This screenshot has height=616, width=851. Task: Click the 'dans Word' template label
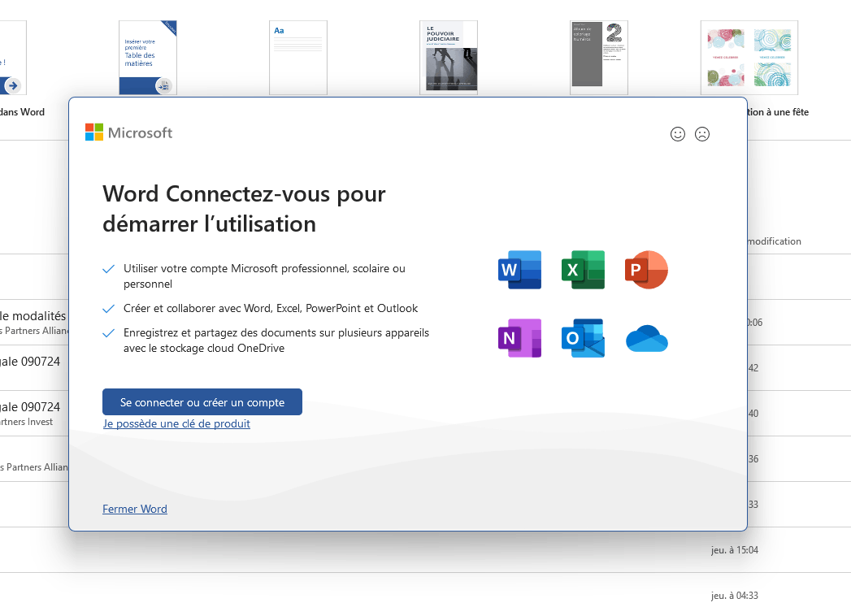point(22,112)
